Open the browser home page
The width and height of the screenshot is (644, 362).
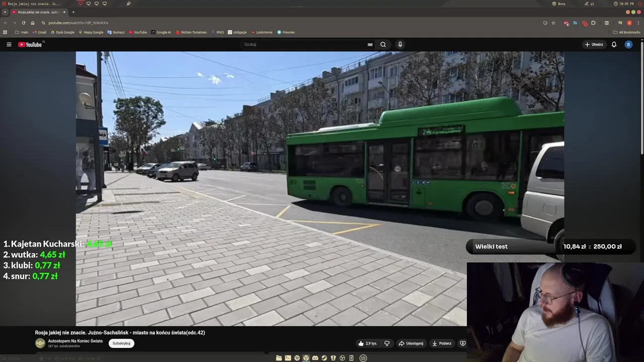pyautogui.click(x=33, y=23)
